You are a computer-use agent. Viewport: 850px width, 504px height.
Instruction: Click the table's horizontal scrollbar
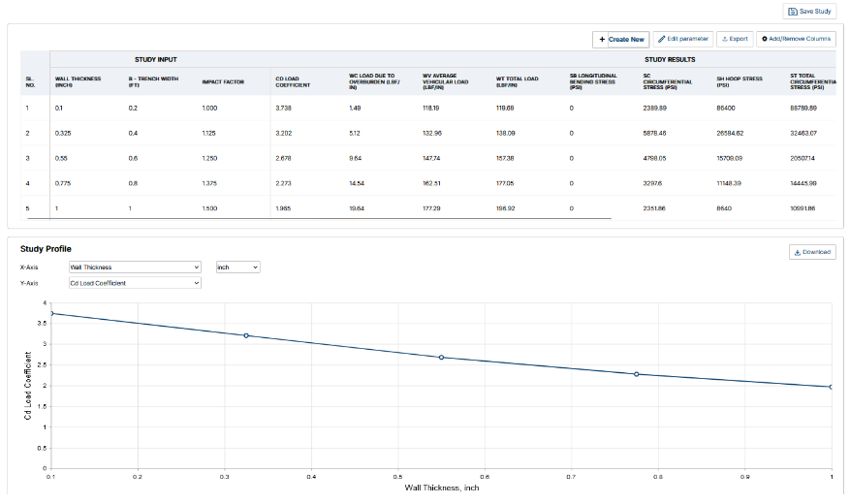click(319, 218)
